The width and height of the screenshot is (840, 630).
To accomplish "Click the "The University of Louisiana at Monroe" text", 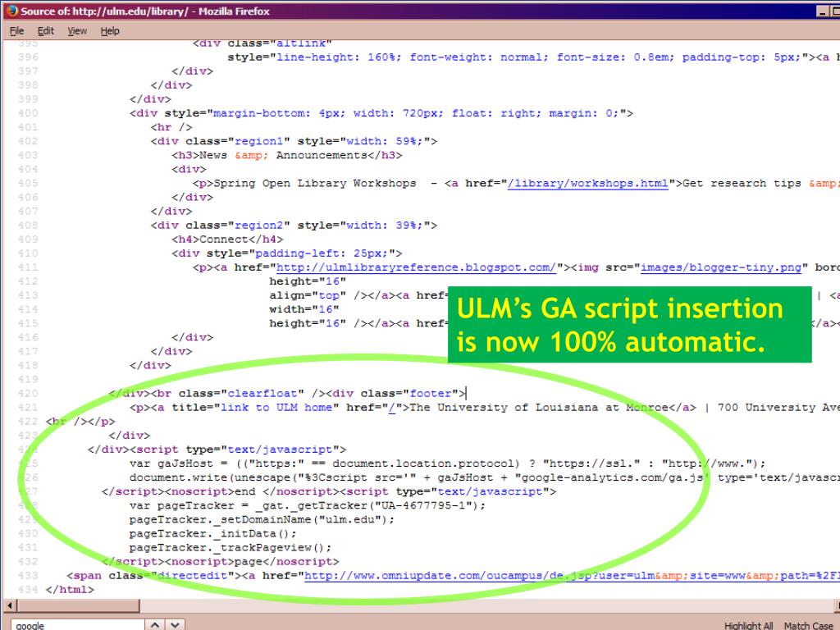I will (539, 408).
